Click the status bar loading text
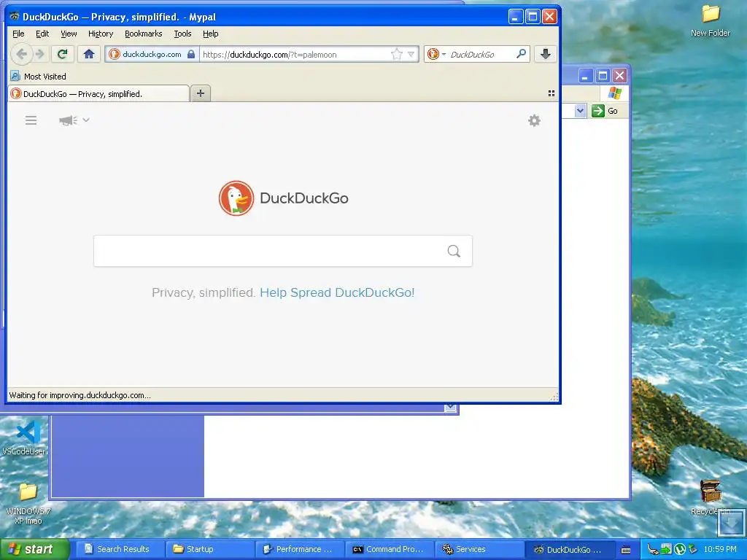Viewport: 747px width, 560px height. [x=80, y=395]
